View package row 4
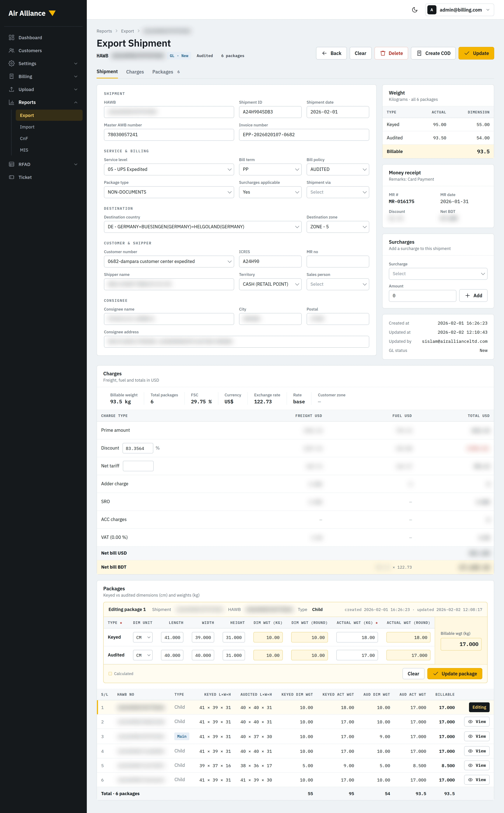504x813 pixels. tap(477, 751)
